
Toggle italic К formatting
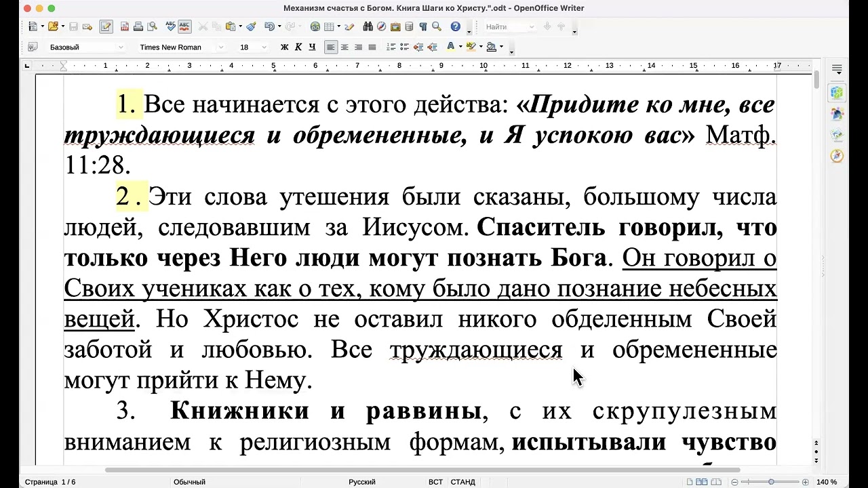click(x=298, y=47)
